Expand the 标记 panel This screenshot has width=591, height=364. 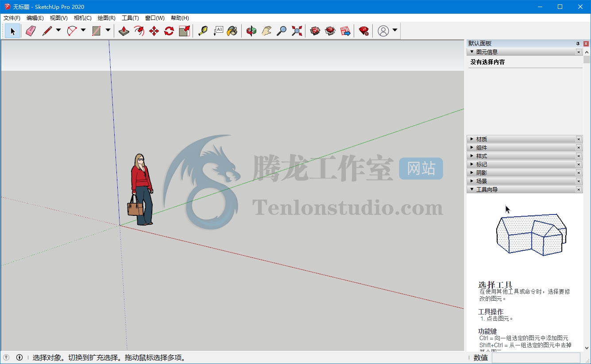tap(472, 164)
